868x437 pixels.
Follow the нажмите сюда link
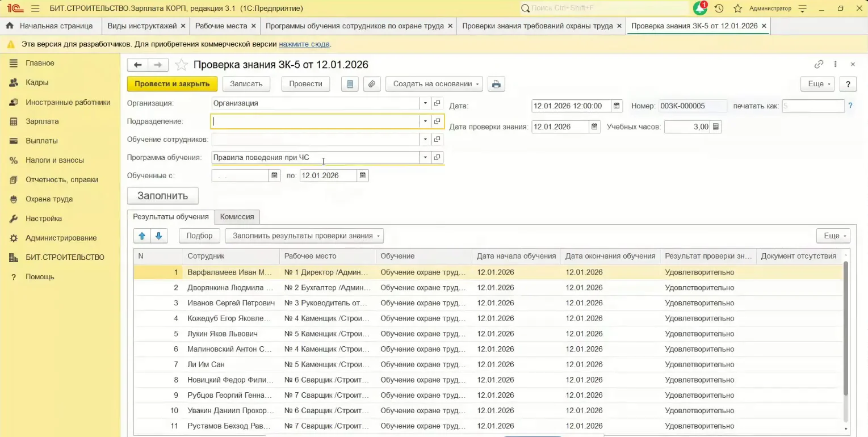click(304, 44)
